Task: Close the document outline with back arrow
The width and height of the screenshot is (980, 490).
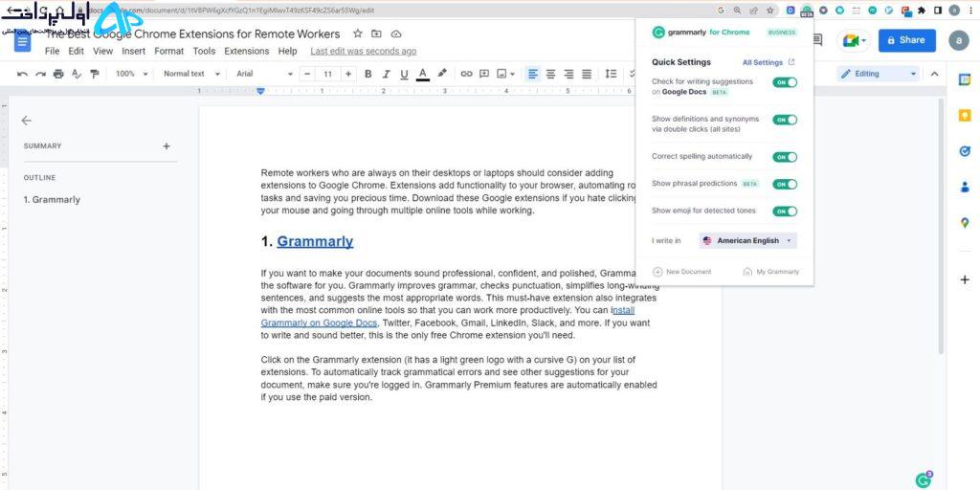Action: [26, 121]
